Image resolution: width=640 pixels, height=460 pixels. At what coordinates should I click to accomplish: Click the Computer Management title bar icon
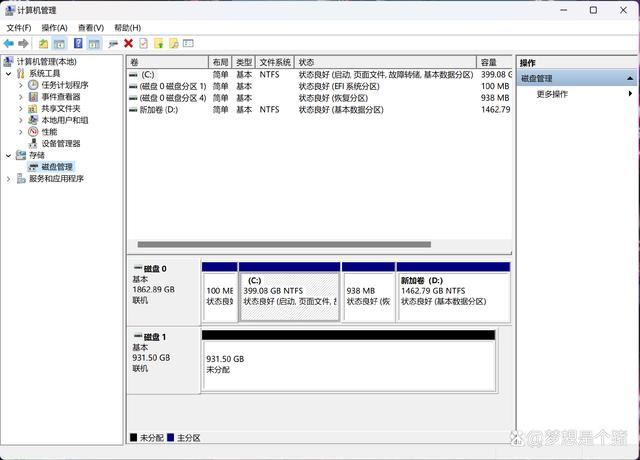point(10,10)
